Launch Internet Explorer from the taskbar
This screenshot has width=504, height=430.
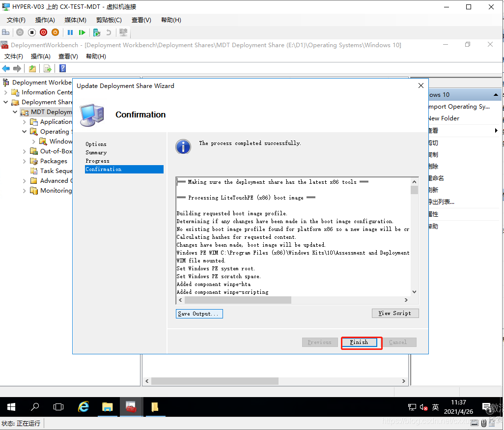(84, 407)
